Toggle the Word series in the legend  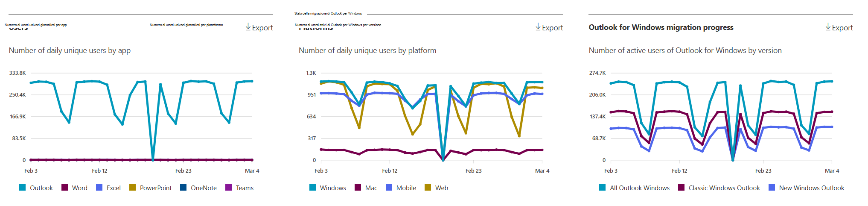click(75, 188)
